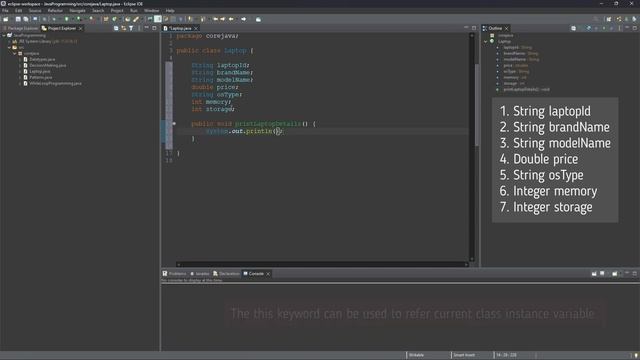Select printLaptopDetails method in Outline
This screenshot has width=640, height=360.
[x=526, y=89]
